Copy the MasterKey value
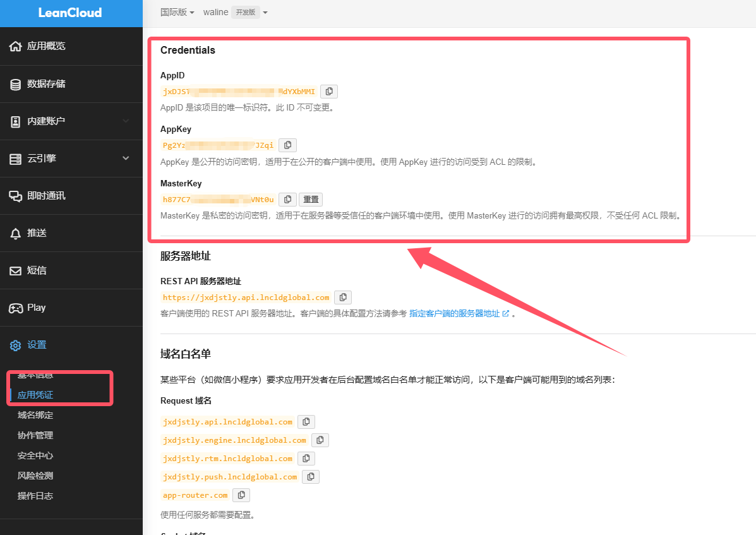The image size is (756, 535). point(287,200)
